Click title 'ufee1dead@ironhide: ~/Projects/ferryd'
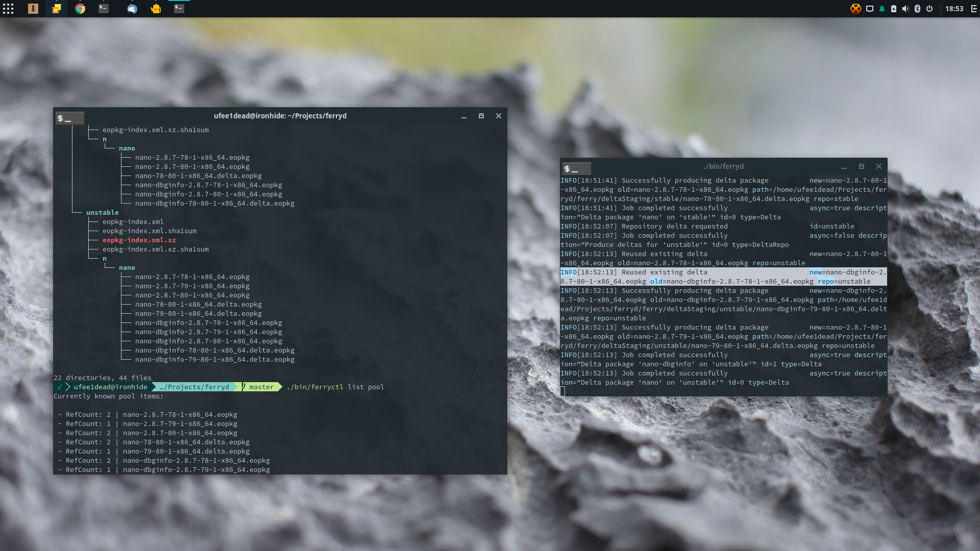 coord(280,116)
